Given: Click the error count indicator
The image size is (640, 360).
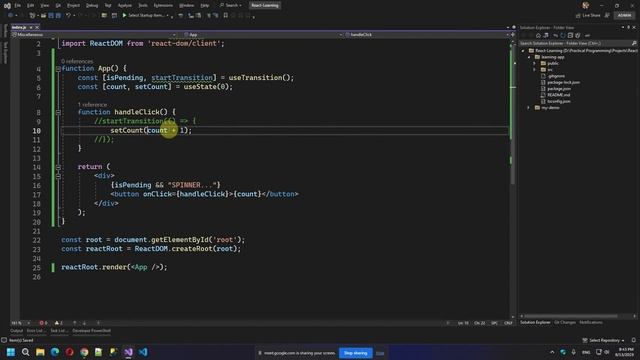Looking at the screenshot, I should [x=43, y=323].
